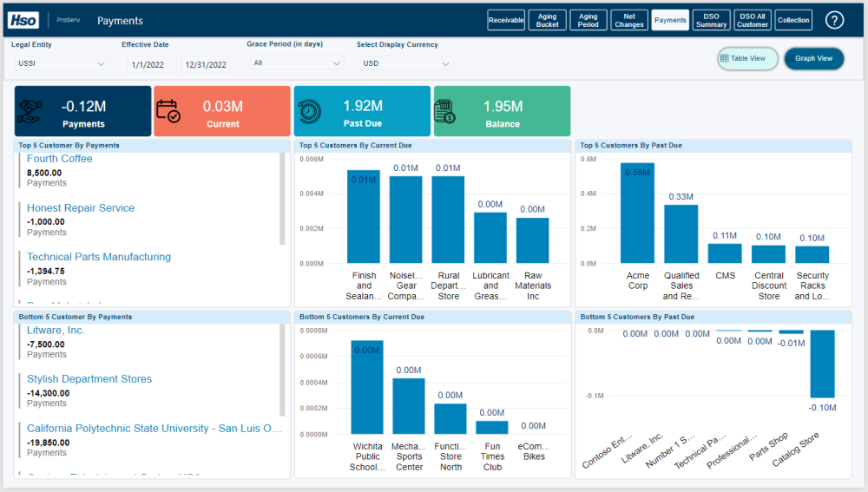Switch to Table View
The image size is (868, 492).
[x=746, y=59]
